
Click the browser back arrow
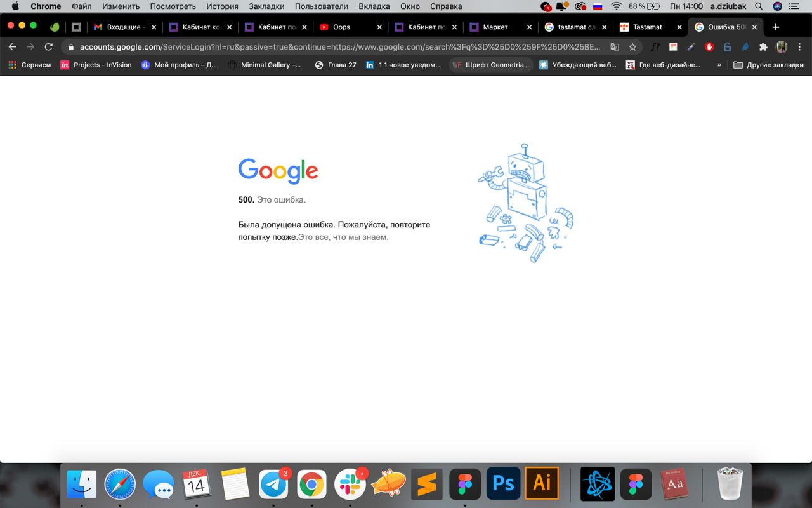[12, 47]
